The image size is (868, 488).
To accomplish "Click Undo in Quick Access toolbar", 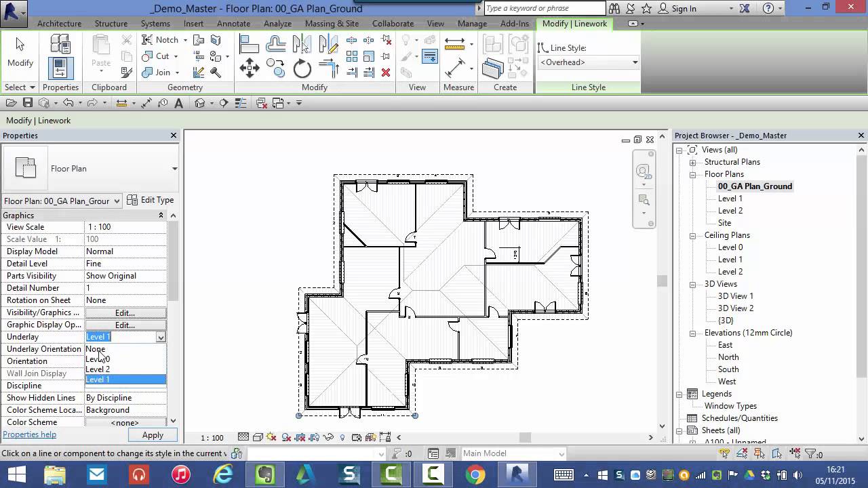I will pos(68,103).
